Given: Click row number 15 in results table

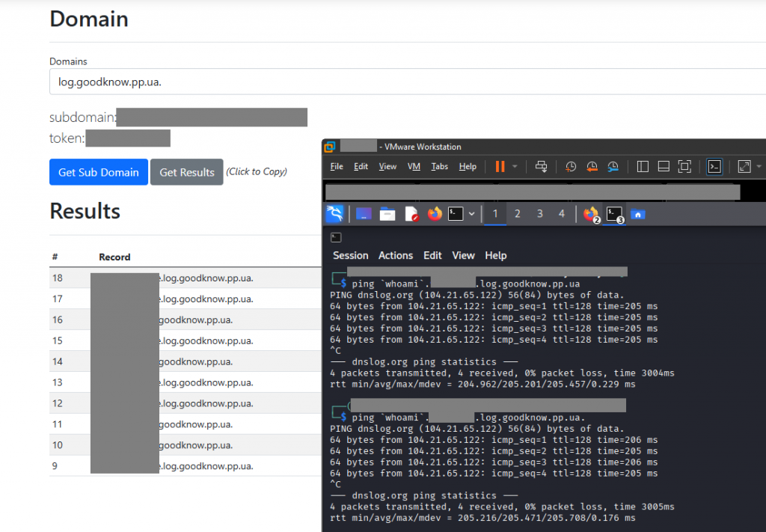Looking at the screenshot, I should pyautogui.click(x=58, y=340).
